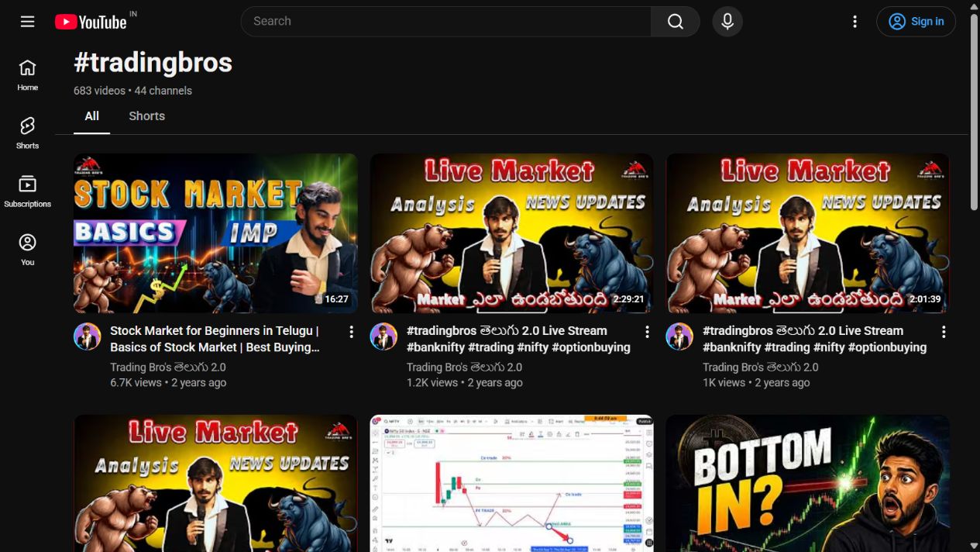Click the Sign in button
The image size is (980, 552).
pyautogui.click(x=916, y=22)
